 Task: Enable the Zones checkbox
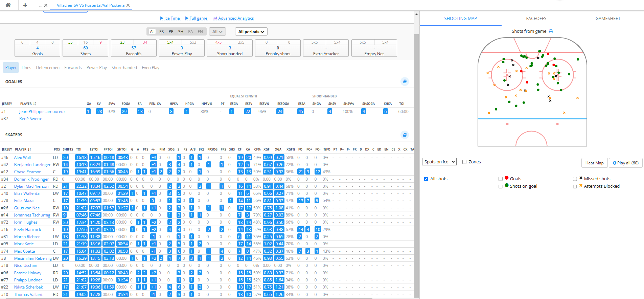pyautogui.click(x=464, y=162)
